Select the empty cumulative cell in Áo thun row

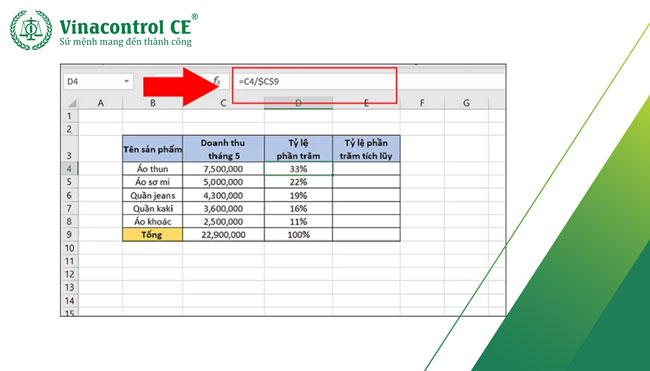coord(366,169)
